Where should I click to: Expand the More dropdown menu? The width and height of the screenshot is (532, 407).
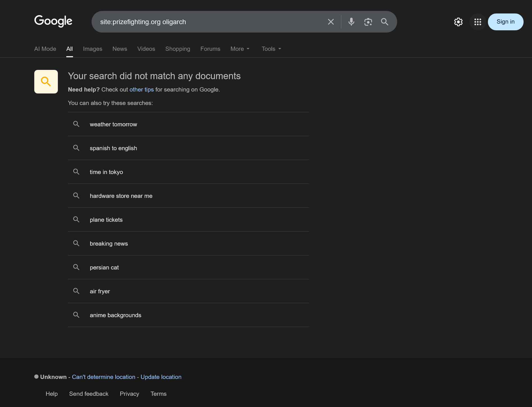(x=240, y=49)
